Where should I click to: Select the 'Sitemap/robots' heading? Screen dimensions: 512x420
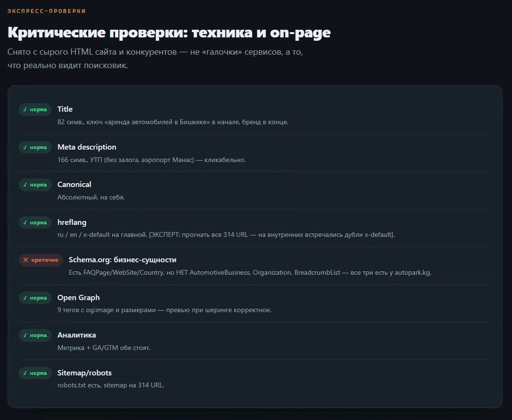[84, 373]
